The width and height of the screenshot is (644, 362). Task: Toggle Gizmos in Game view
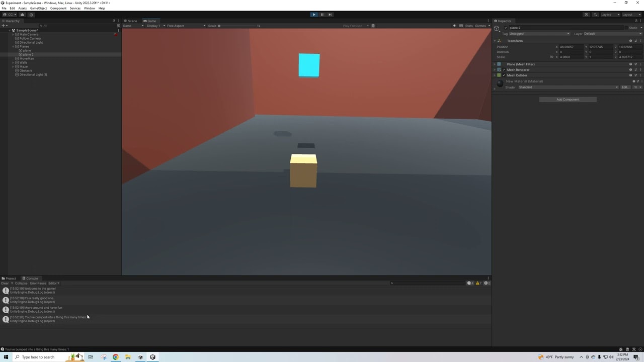(480, 26)
